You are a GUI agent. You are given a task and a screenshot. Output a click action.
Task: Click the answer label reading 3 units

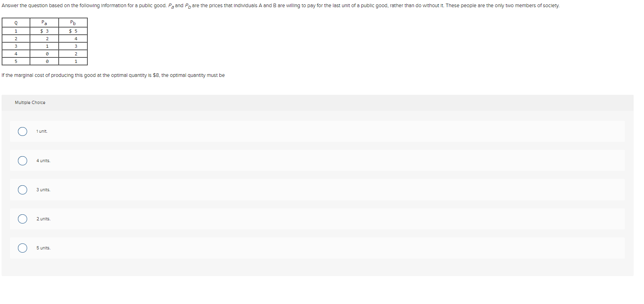[43, 190]
